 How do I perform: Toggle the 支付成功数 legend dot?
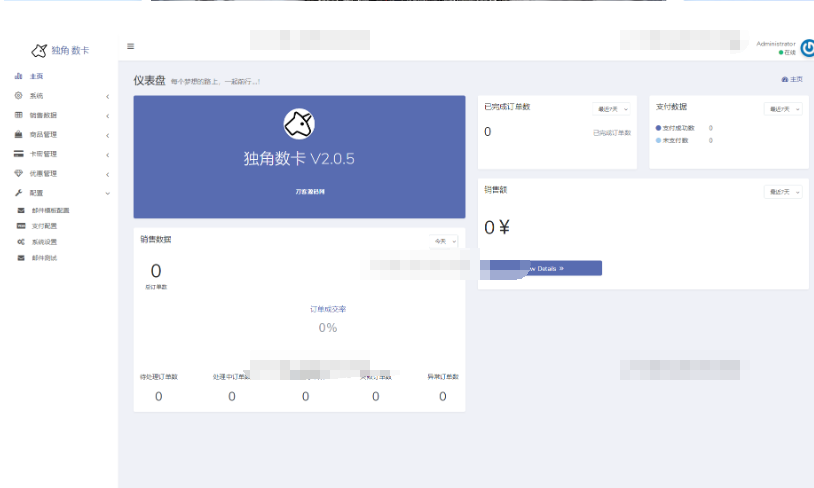pyautogui.click(x=658, y=128)
